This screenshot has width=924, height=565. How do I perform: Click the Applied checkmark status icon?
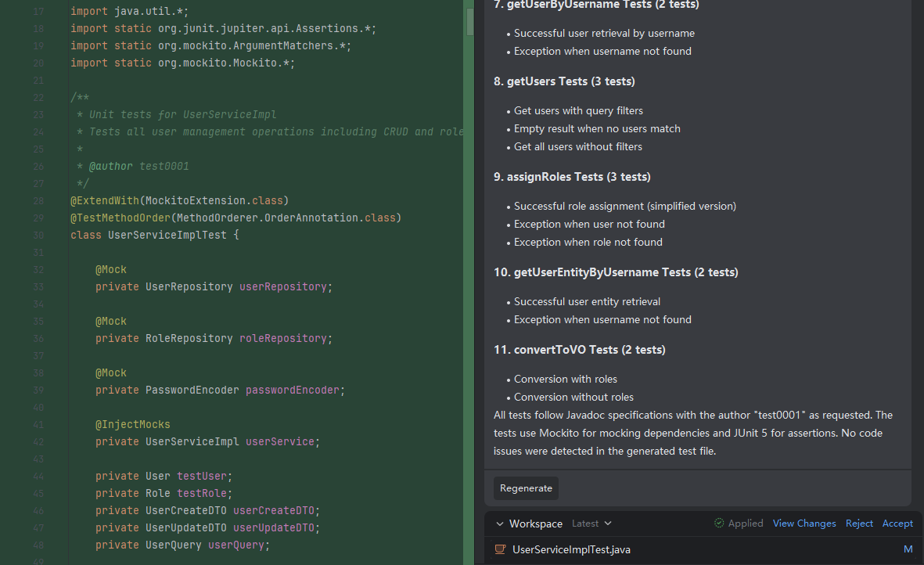[x=719, y=524]
